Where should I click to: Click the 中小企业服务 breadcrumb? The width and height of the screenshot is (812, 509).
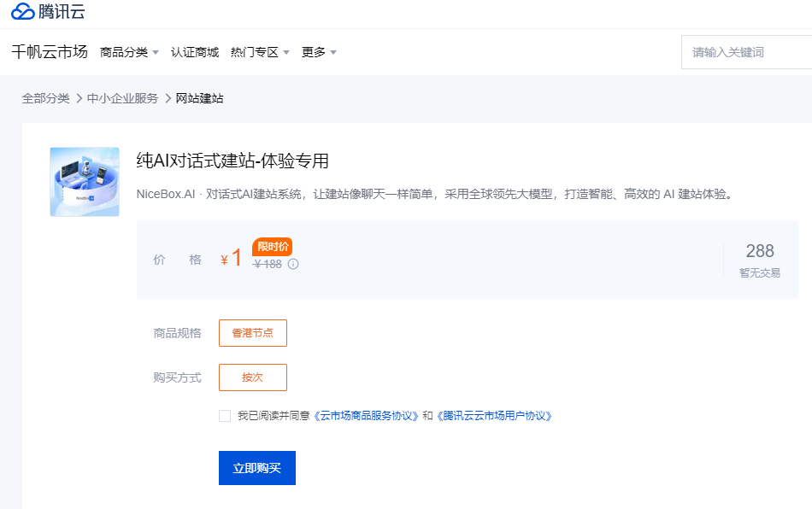pos(123,98)
